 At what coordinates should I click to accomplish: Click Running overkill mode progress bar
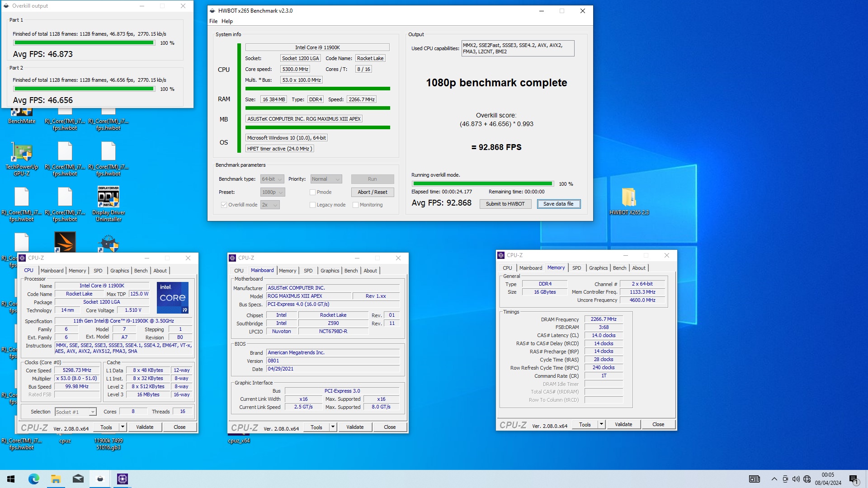[x=483, y=184]
